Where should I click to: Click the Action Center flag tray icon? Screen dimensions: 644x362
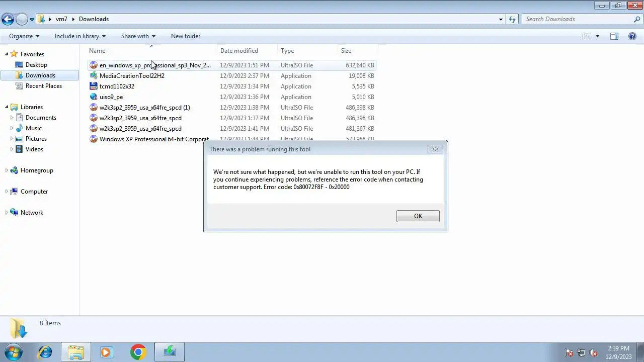click(x=569, y=352)
